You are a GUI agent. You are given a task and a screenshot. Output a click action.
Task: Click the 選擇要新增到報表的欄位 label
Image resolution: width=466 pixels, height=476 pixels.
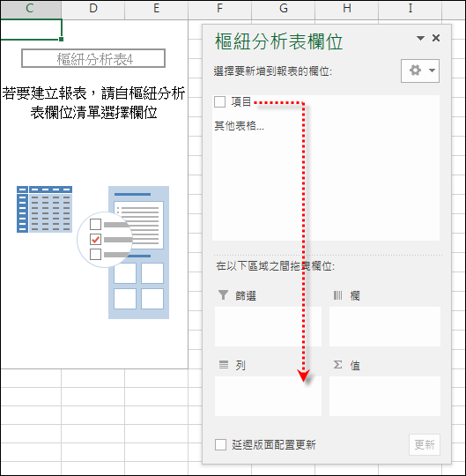[x=273, y=71]
